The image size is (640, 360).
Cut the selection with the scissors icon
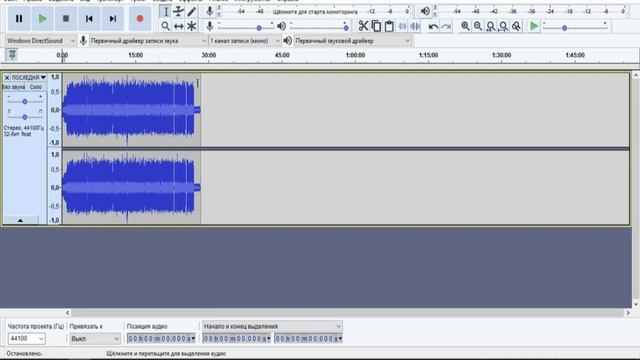pos(363,26)
